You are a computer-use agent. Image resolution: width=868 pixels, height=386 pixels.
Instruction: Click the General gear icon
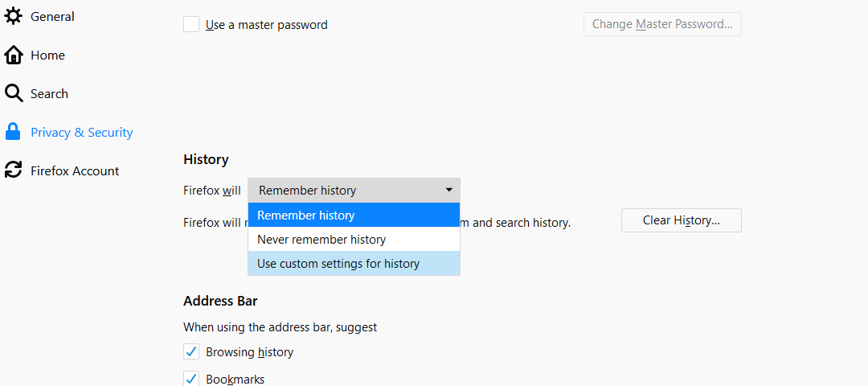pos(14,16)
